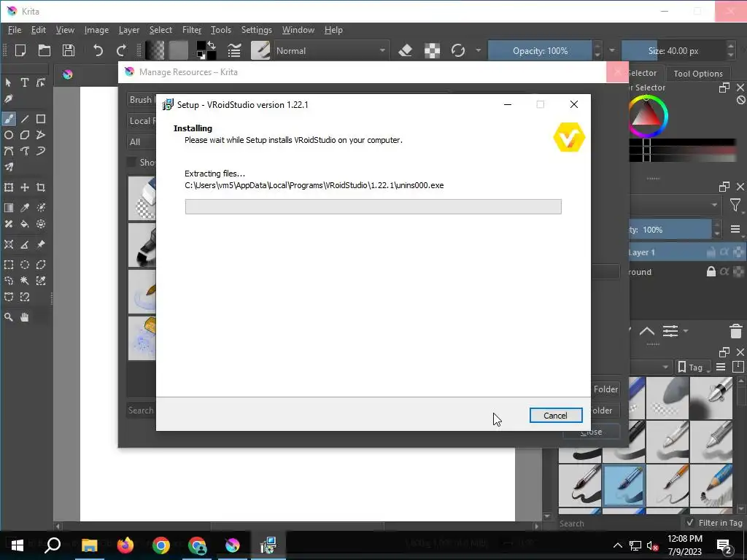Open the Filter menu
This screenshot has height=560, width=747.
tap(192, 30)
